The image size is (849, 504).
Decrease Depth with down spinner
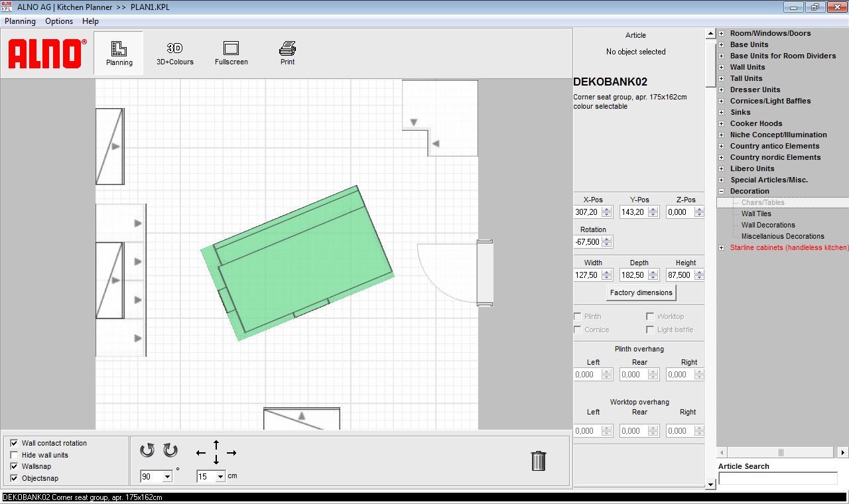pos(653,279)
